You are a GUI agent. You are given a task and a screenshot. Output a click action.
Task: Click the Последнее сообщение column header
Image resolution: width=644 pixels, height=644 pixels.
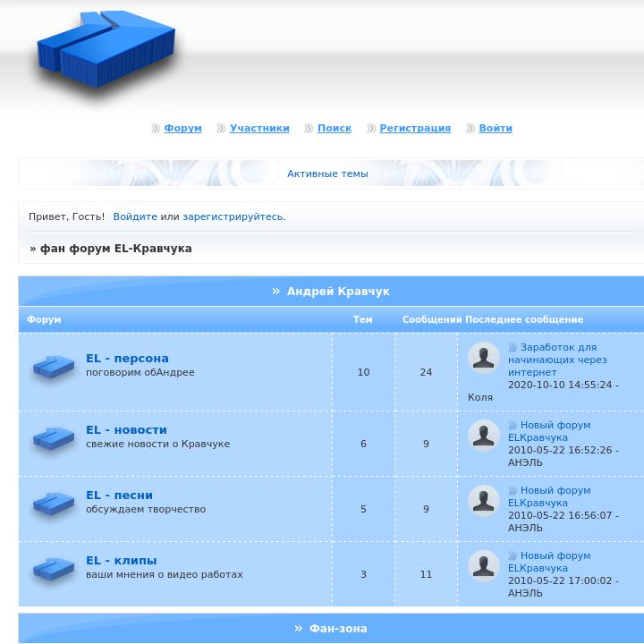tap(524, 319)
